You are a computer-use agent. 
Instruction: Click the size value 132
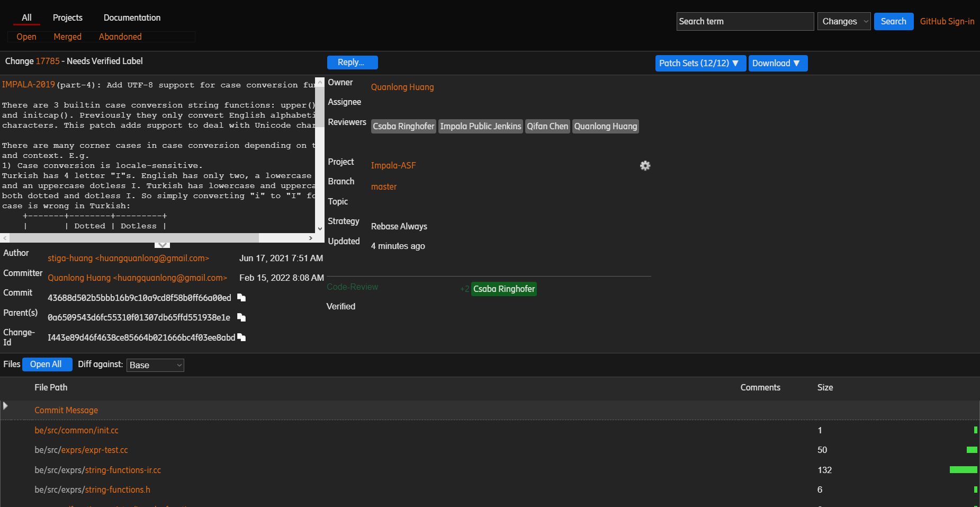pyautogui.click(x=824, y=470)
